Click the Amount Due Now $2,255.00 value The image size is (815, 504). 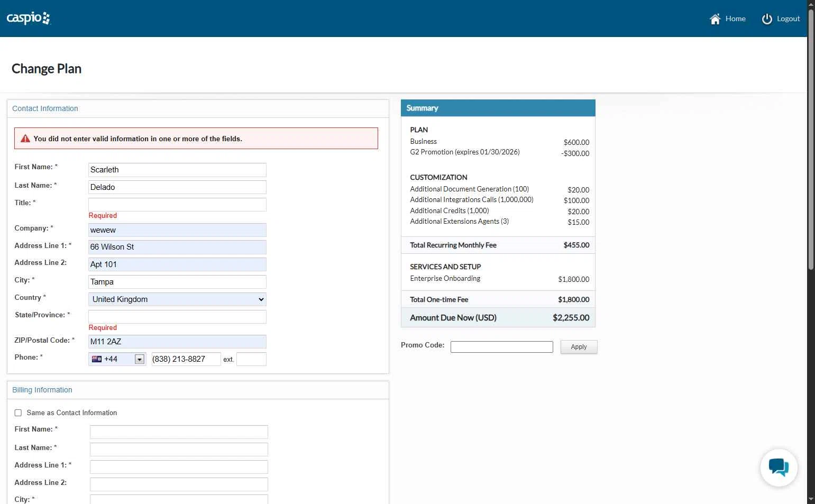571,318
